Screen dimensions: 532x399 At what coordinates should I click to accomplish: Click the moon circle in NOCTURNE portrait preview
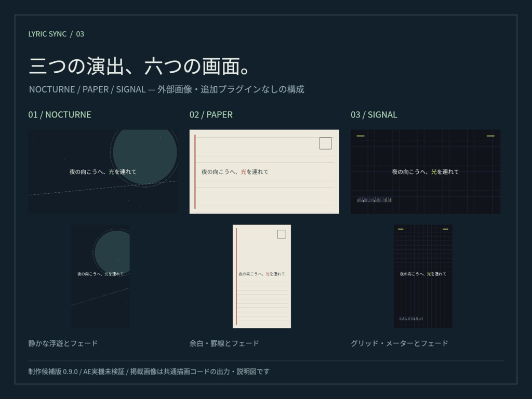pos(112,252)
